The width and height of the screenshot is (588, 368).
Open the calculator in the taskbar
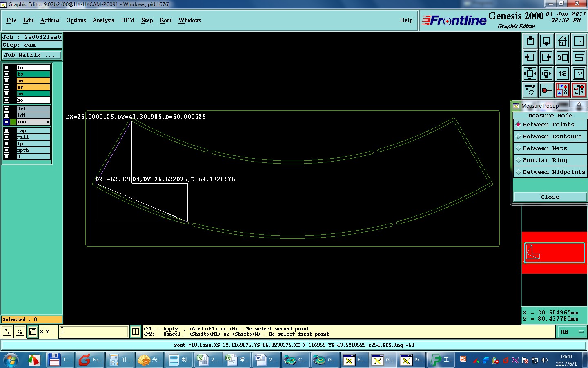[119, 360]
